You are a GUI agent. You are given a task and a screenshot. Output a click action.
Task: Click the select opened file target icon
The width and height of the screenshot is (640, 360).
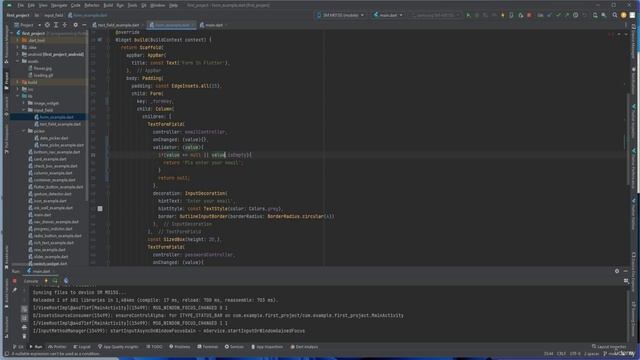point(47,25)
